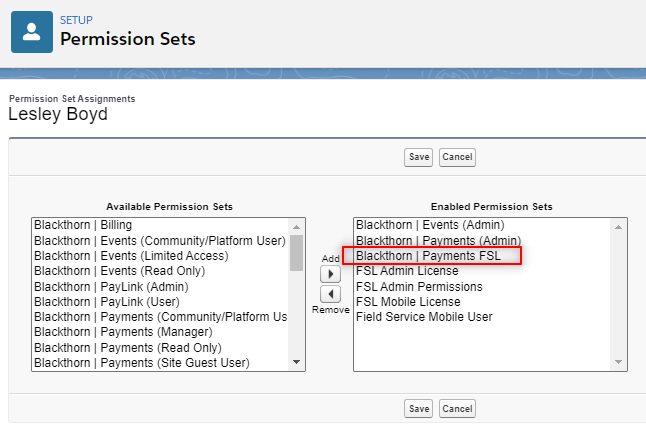Select Blackthorn | Billing in Available list
Image resolution: width=646 pixels, height=424 pixels.
pyautogui.click(x=161, y=225)
